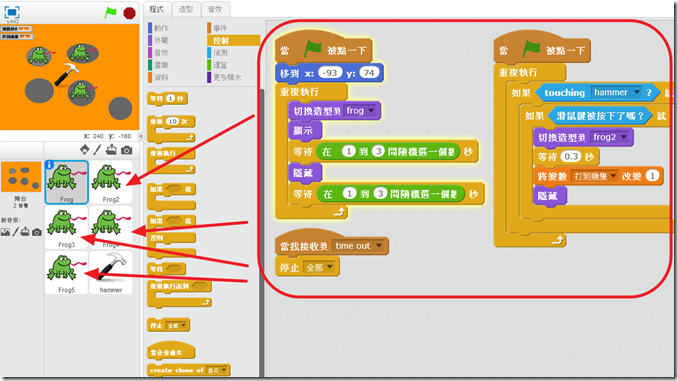This screenshot has height=381, width=678.
Task: Open the variable 打到幾隻 dropdown
Action: coord(595,176)
